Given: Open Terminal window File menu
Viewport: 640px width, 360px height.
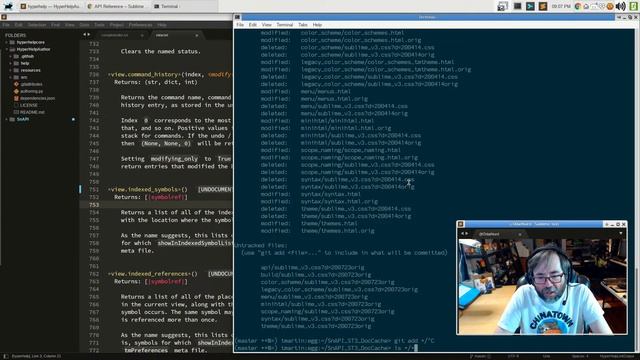Looking at the screenshot, I should [x=240, y=25].
